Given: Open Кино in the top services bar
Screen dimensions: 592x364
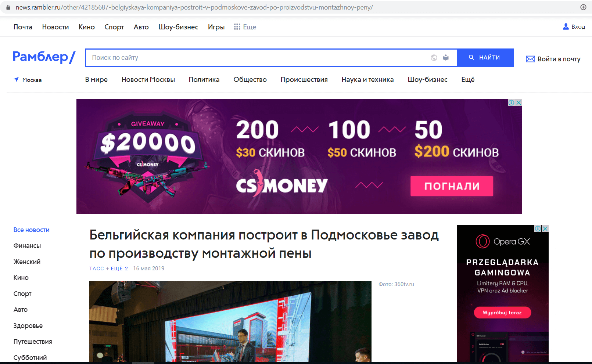Looking at the screenshot, I should pyautogui.click(x=87, y=27).
